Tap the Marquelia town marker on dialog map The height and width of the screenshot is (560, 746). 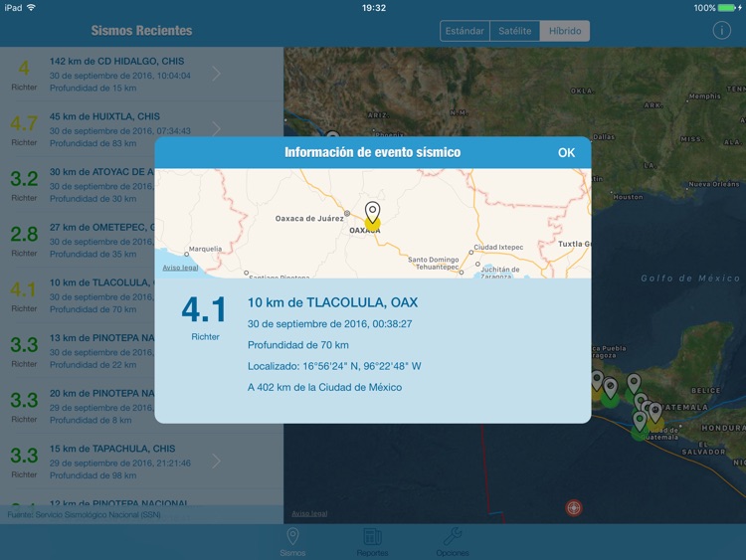click(x=187, y=254)
